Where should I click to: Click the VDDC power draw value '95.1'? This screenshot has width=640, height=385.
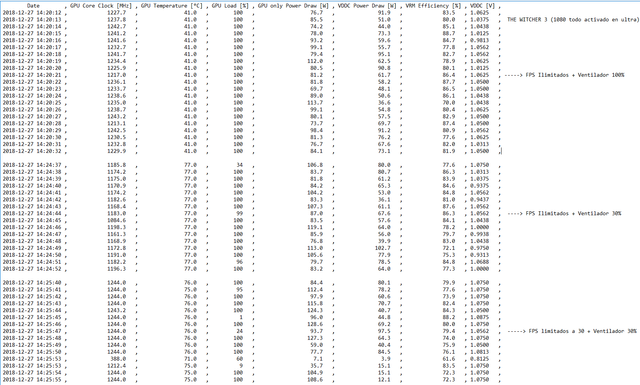[384, 54]
